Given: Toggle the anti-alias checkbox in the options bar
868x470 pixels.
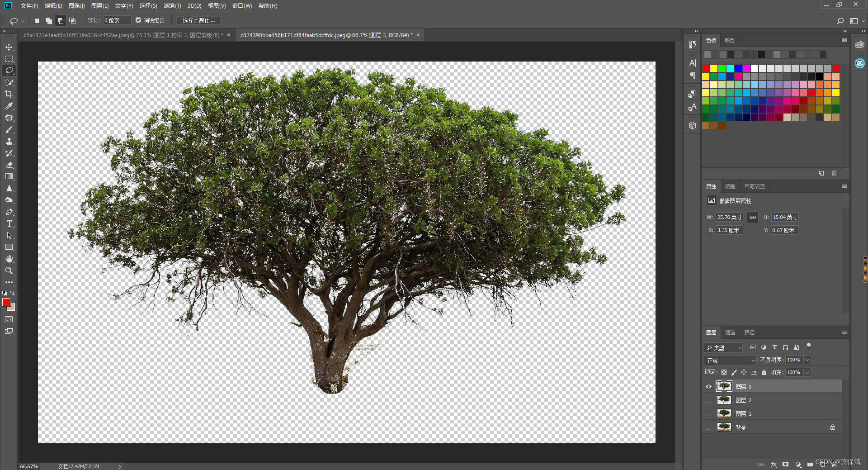Looking at the screenshot, I should click(x=138, y=20).
